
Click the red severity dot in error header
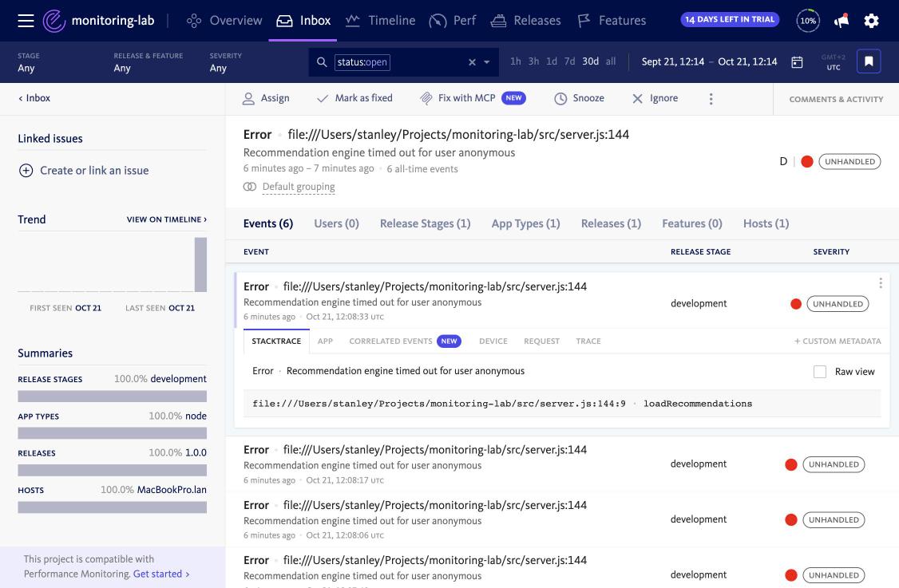click(806, 162)
